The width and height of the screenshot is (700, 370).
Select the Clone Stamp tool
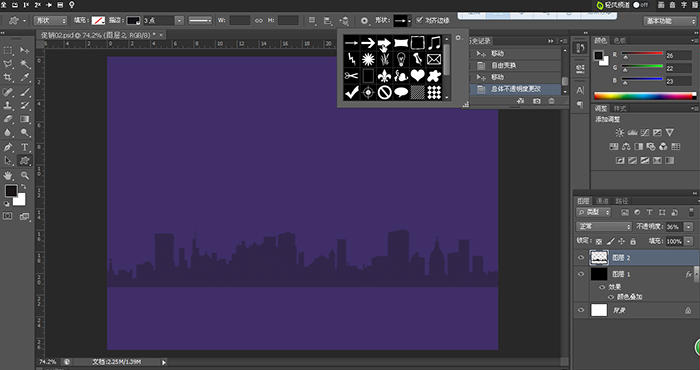pyautogui.click(x=8, y=106)
